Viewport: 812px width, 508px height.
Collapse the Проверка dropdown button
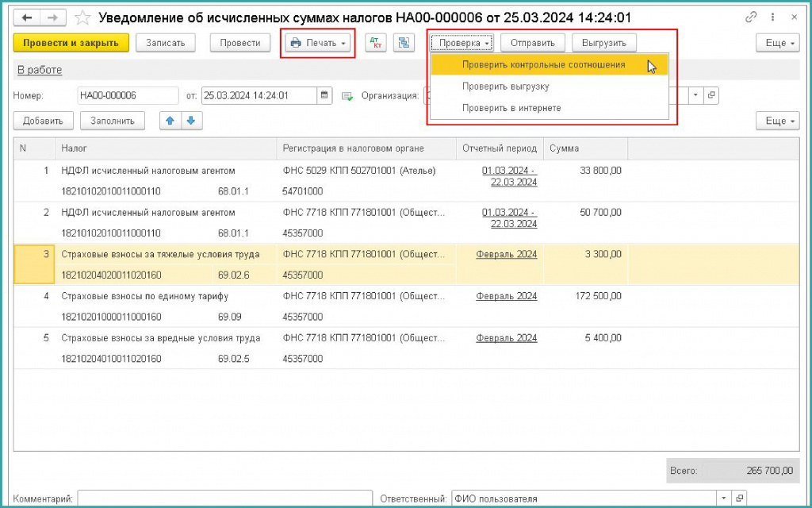[462, 43]
